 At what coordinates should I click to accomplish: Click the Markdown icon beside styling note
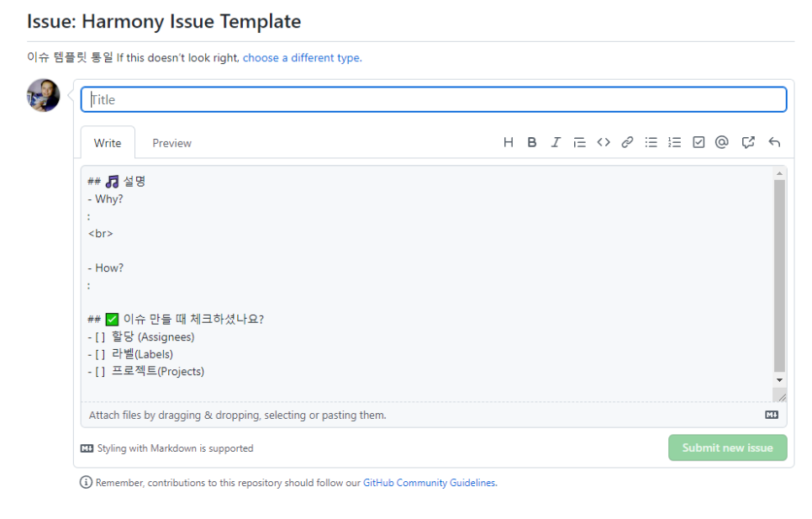click(x=87, y=448)
